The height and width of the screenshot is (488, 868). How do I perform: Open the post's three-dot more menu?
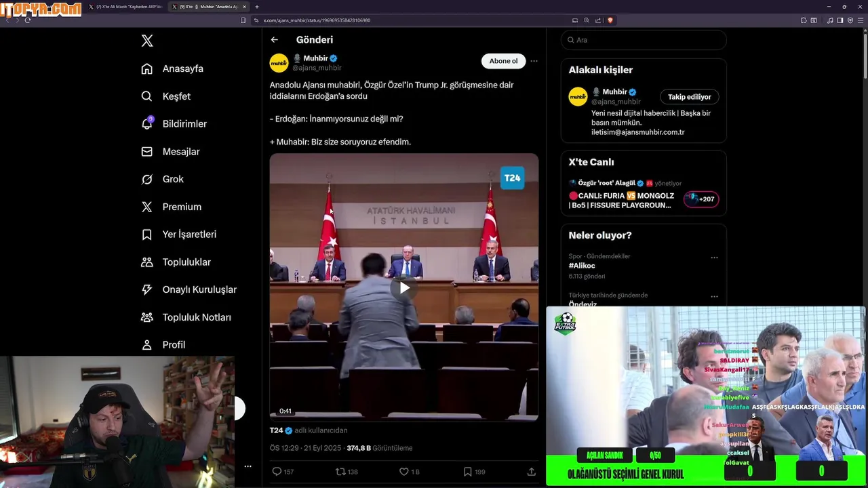pos(534,61)
